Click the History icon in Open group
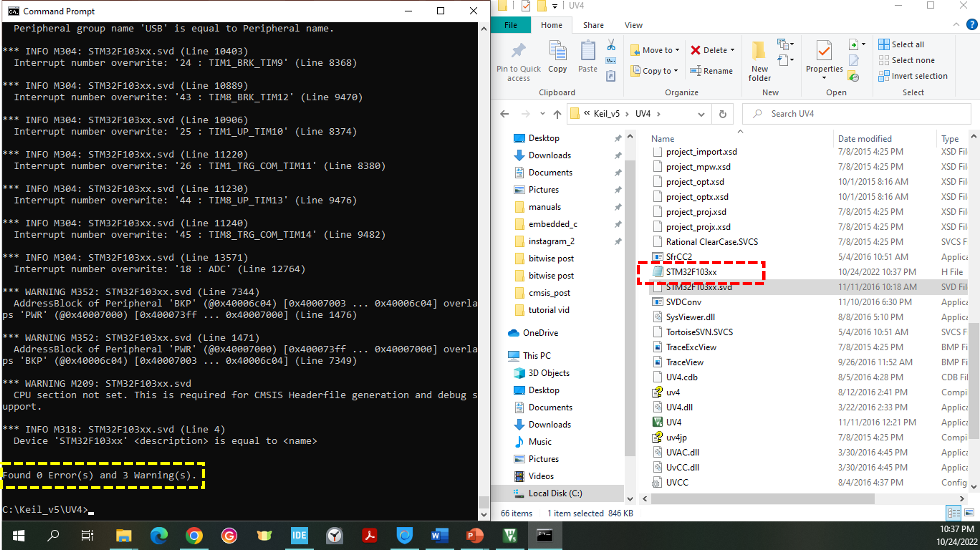The height and width of the screenshot is (550, 980). pos(853,76)
